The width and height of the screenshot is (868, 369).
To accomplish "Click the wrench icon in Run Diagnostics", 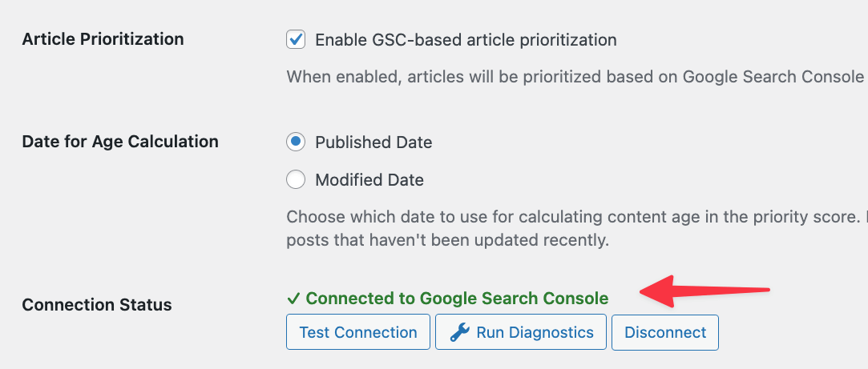I will pos(459,332).
